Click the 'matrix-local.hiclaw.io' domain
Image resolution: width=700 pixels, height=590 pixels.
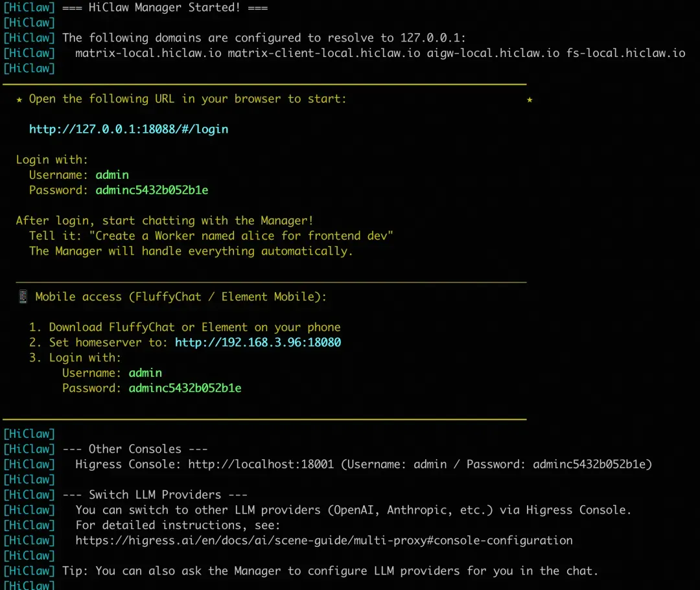(x=148, y=53)
